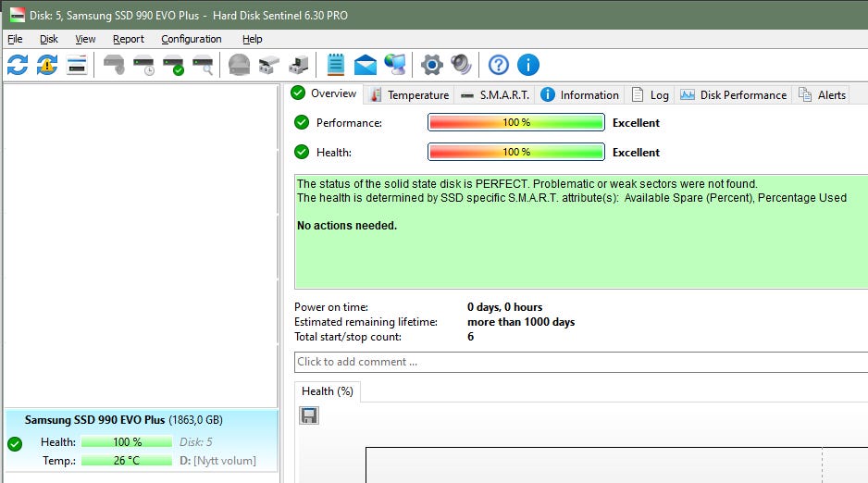
Task: Click the blue refresh arrows toolbar icon
Action: point(18,65)
